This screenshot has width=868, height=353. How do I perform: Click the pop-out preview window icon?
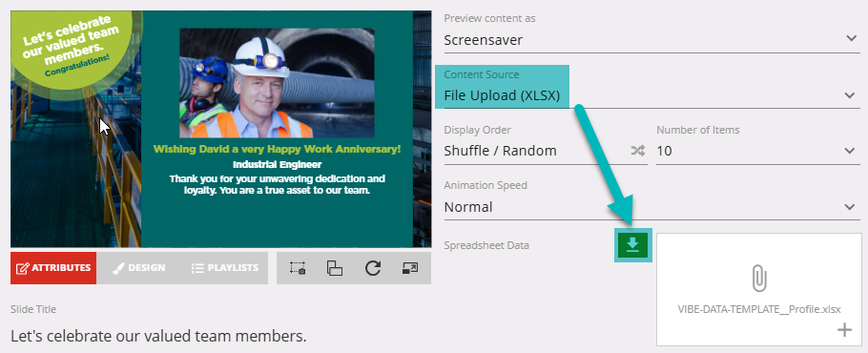pyautogui.click(x=409, y=268)
